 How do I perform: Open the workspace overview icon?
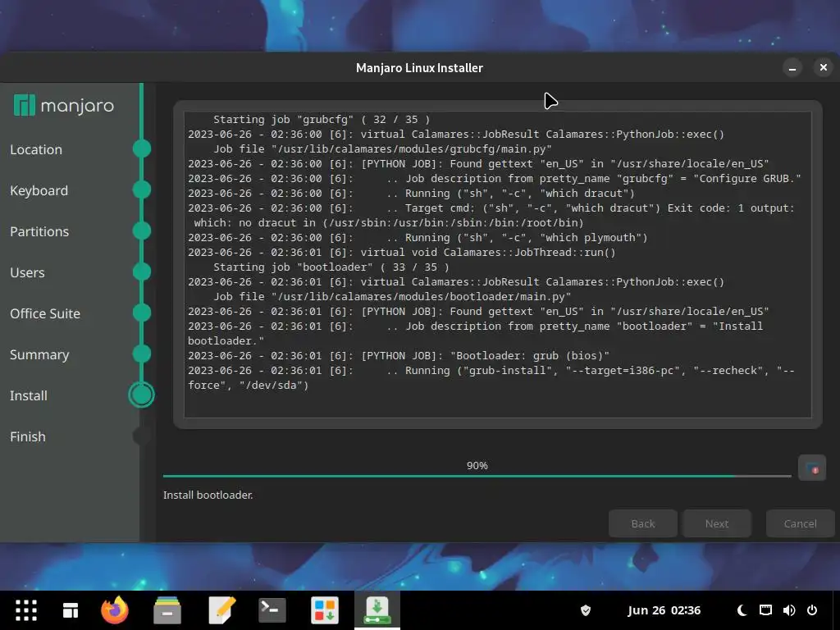tap(71, 610)
